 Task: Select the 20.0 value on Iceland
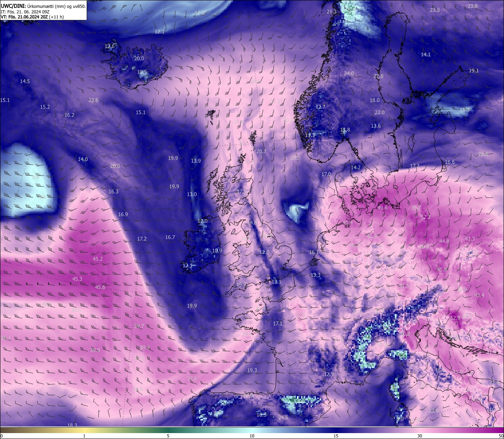pos(139,59)
